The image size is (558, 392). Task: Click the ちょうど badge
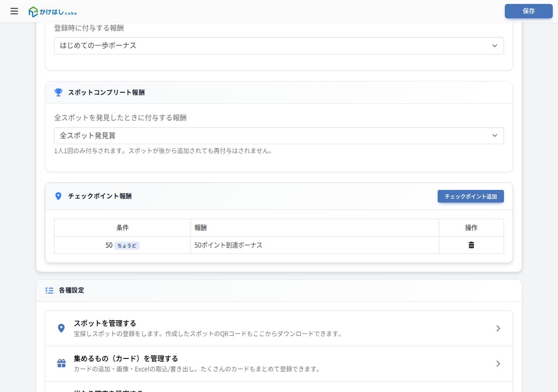[127, 246]
